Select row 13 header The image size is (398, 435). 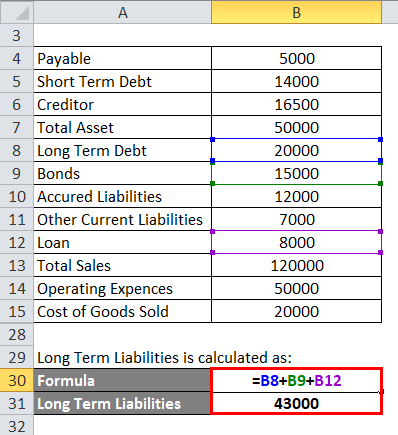pos(17,265)
